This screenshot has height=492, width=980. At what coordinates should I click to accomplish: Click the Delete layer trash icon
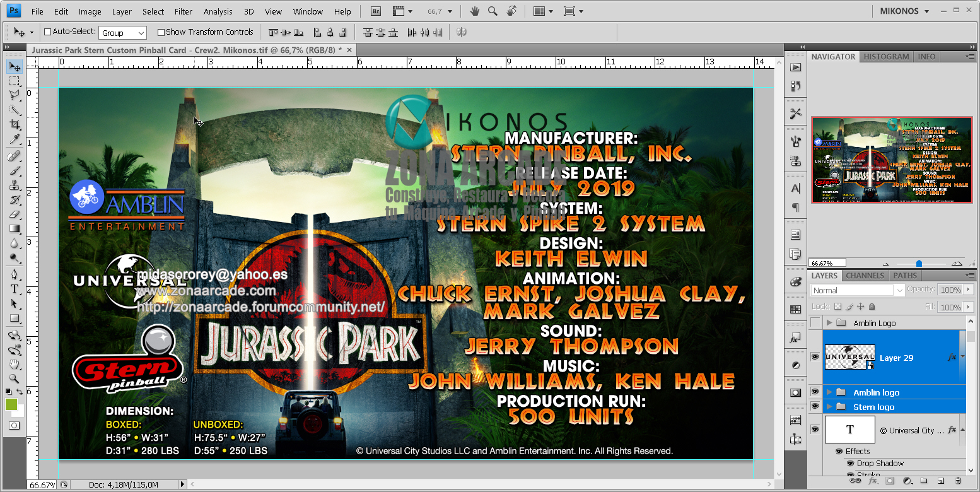tap(957, 481)
